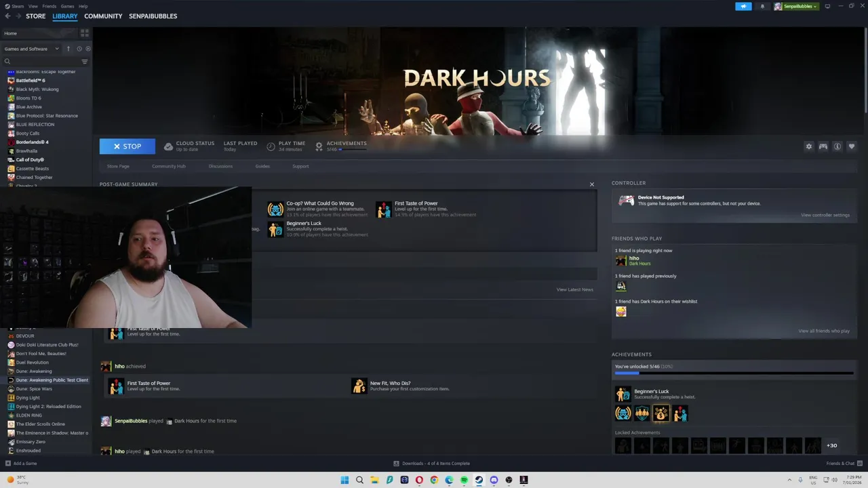Screen dimensions: 868x488
Task: Click the Add a Game plus icon
Action: [x=8, y=464]
